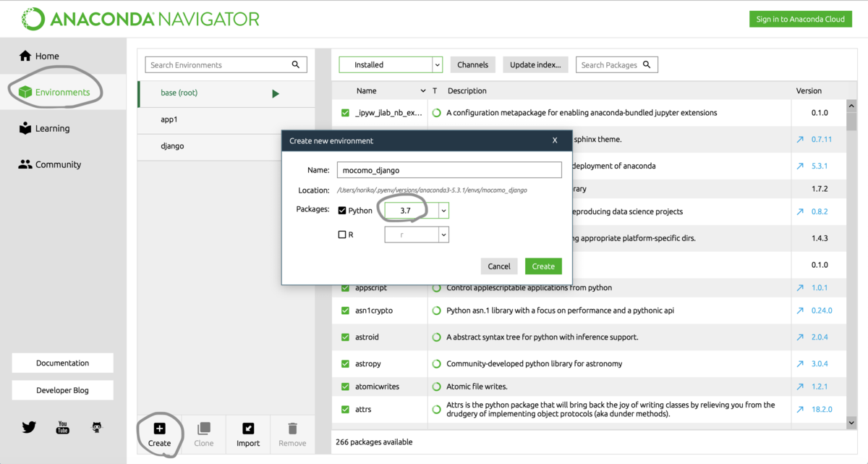
Task: Click upgrade arrow for version 0.8.2
Action: 800,212
